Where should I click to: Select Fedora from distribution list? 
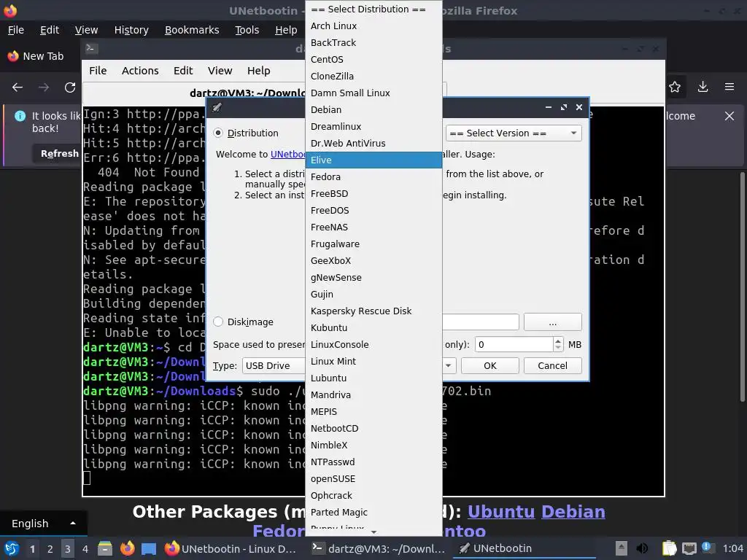click(x=373, y=176)
